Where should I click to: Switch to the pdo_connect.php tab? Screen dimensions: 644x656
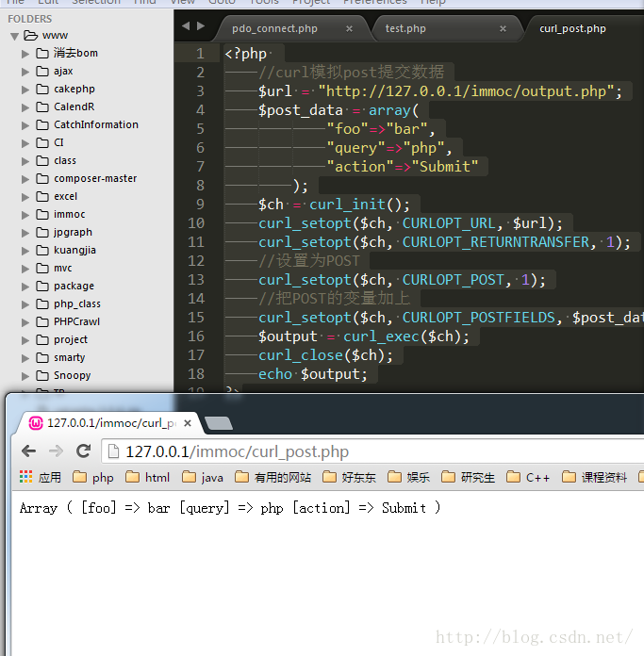click(x=274, y=28)
